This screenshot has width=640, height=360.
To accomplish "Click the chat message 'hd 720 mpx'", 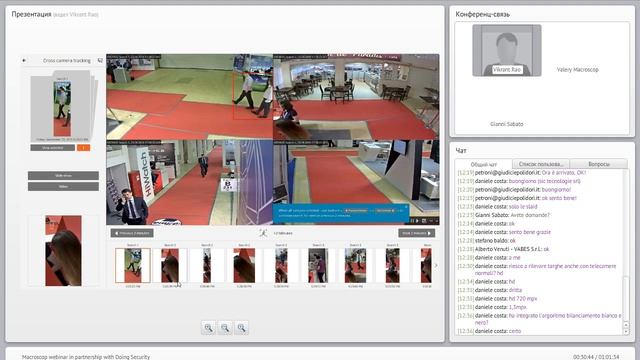I will click(523, 299).
